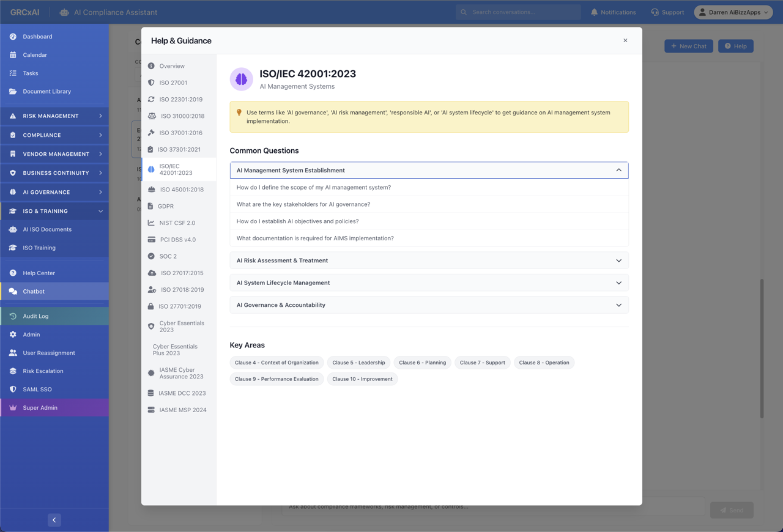Open the GDPR framework section
Image resolution: width=783 pixels, height=532 pixels.
point(166,206)
